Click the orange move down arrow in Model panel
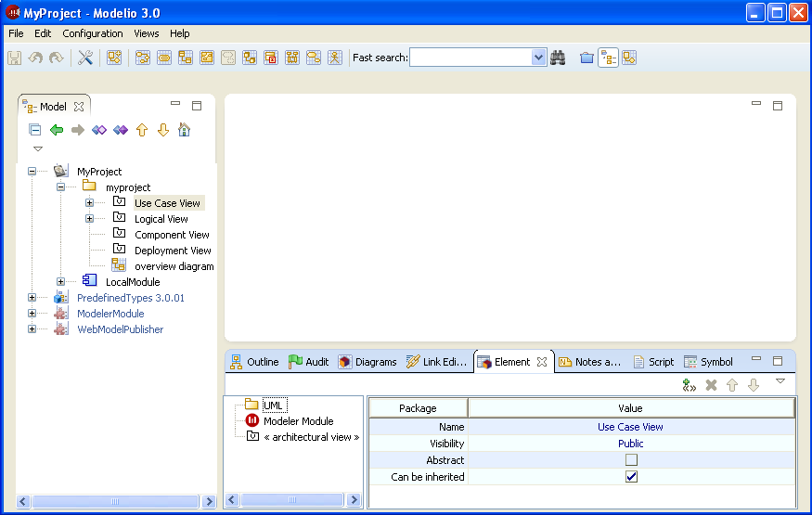Image resolution: width=812 pixels, height=515 pixels. (163, 129)
